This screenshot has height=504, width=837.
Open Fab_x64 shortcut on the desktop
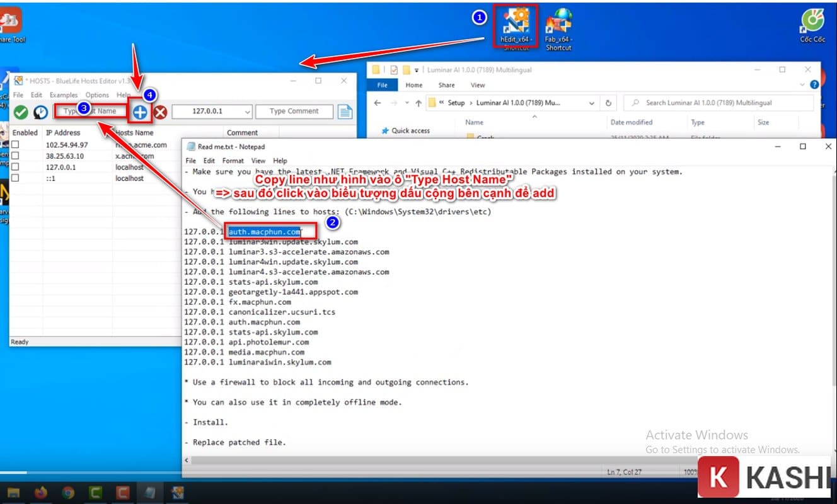(x=558, y=29)
